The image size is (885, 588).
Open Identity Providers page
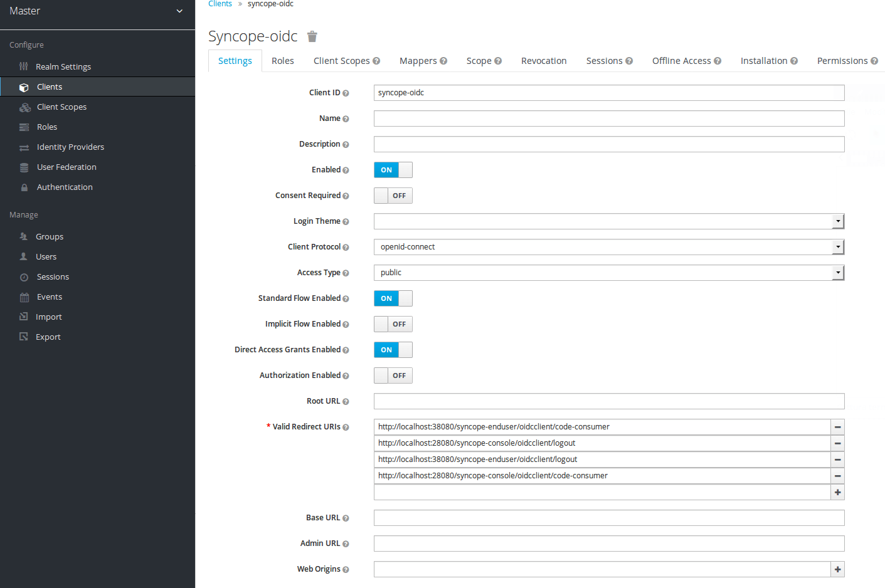tap(70, 147)
